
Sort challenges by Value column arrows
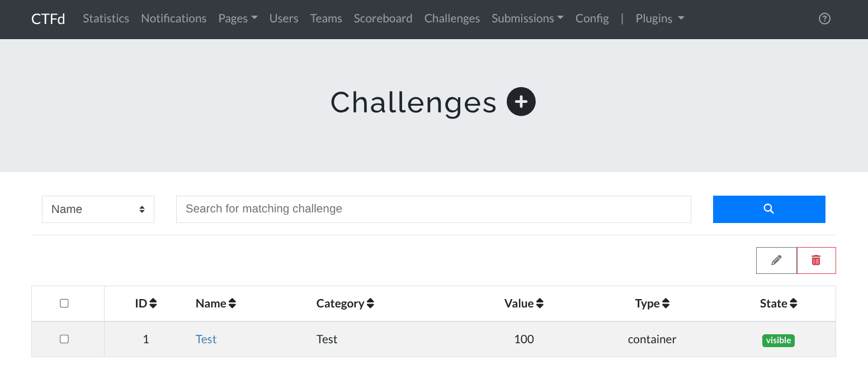pos(540,304)
